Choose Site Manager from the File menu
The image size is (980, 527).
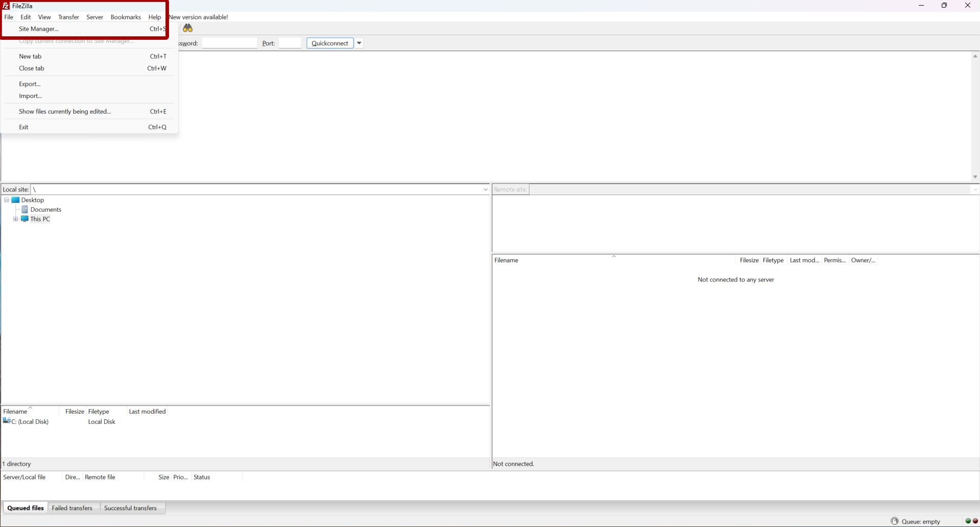coord(39,29)
